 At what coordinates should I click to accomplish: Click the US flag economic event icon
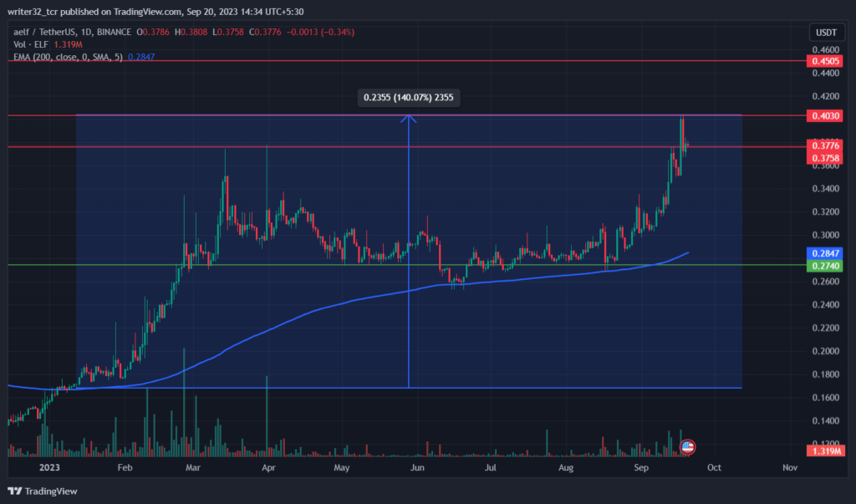click(x=687, y=447)
